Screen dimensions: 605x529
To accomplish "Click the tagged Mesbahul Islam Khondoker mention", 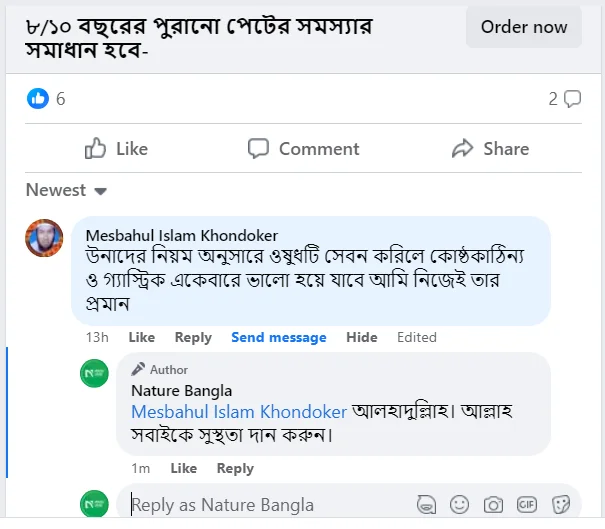I will coord(239,411).
